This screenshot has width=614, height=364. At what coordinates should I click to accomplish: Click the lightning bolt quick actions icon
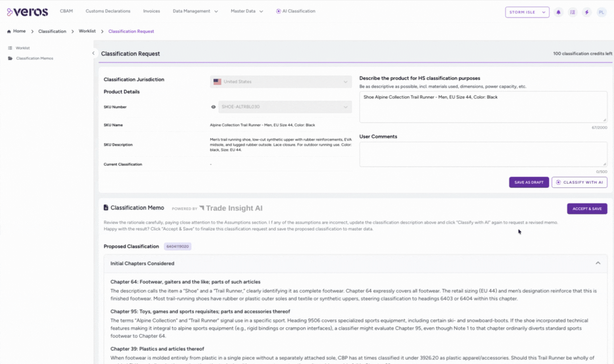coord(587,12)
